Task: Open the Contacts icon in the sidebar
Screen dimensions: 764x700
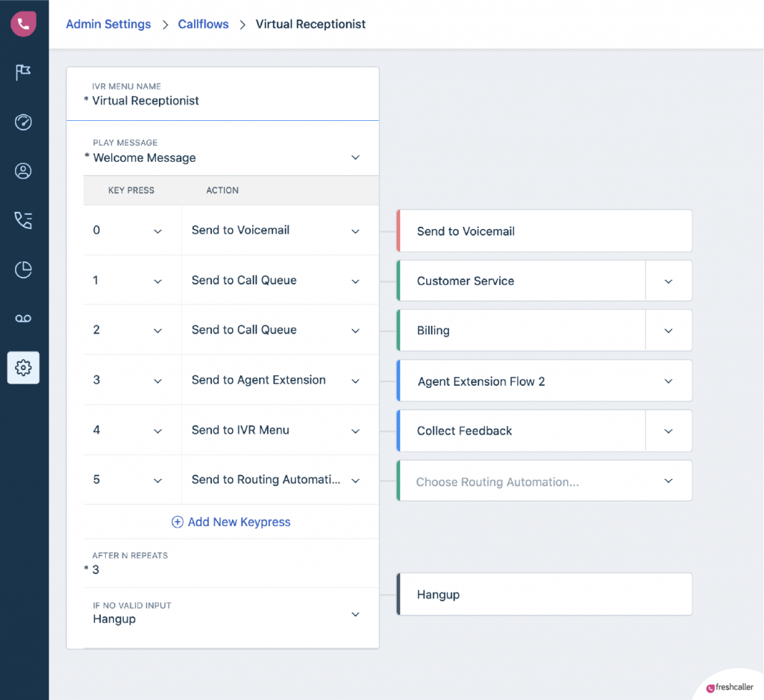Action: [x=23, y=170]
